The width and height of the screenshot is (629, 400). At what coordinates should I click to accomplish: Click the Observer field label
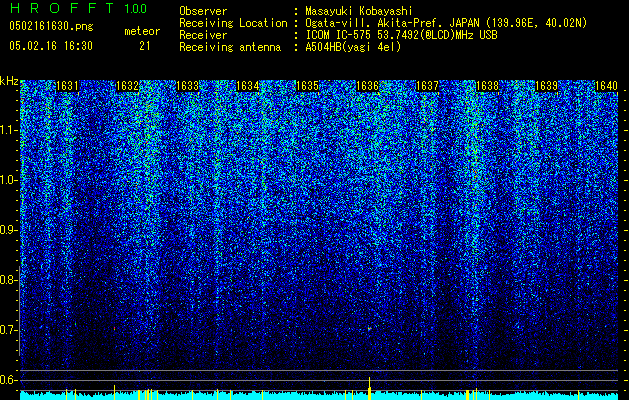point(203,11)
